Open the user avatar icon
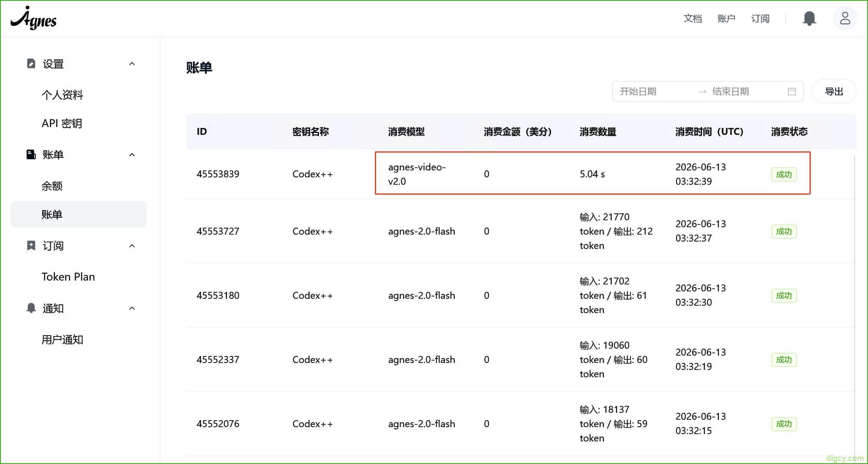Image resolution: width=868 pixels, height=464 pixels. (x=845, y=18)
